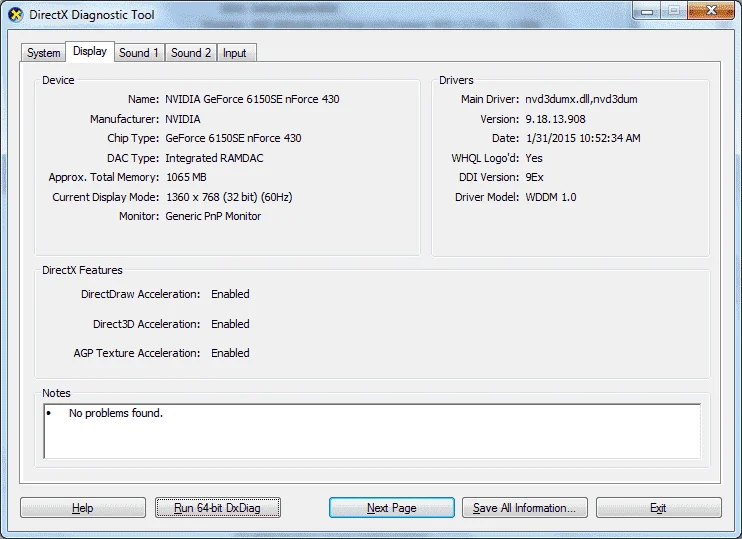Advance with the Next Page button
Screen dimensions: 742x539
pos(392,508)
